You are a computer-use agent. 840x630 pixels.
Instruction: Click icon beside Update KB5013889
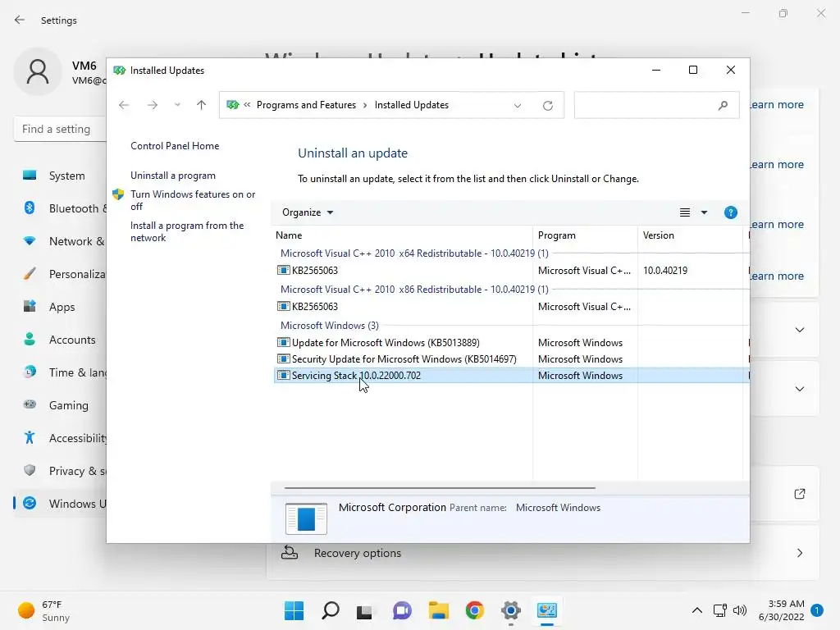283,342
